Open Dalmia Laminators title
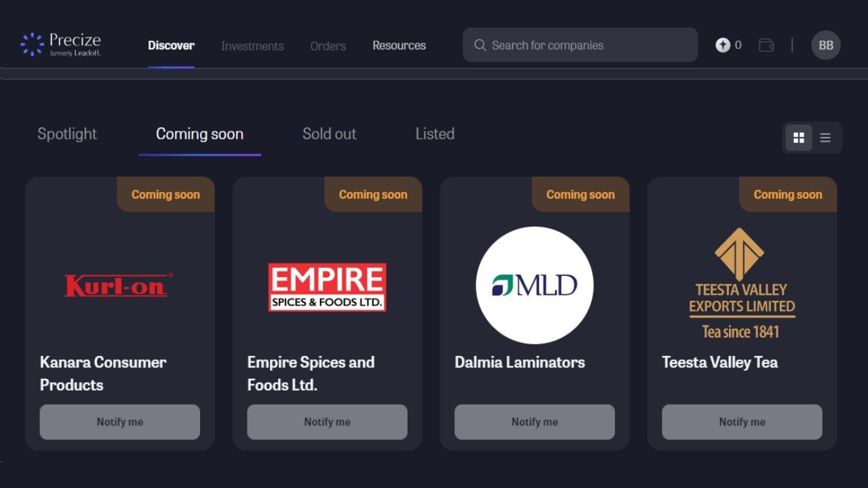The image size is (868, 488). pos(520,362)
